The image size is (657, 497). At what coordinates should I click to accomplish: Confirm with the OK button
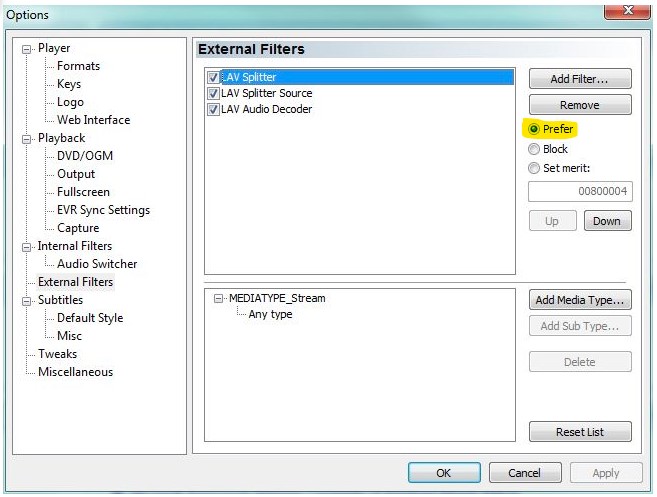point(444,473)
